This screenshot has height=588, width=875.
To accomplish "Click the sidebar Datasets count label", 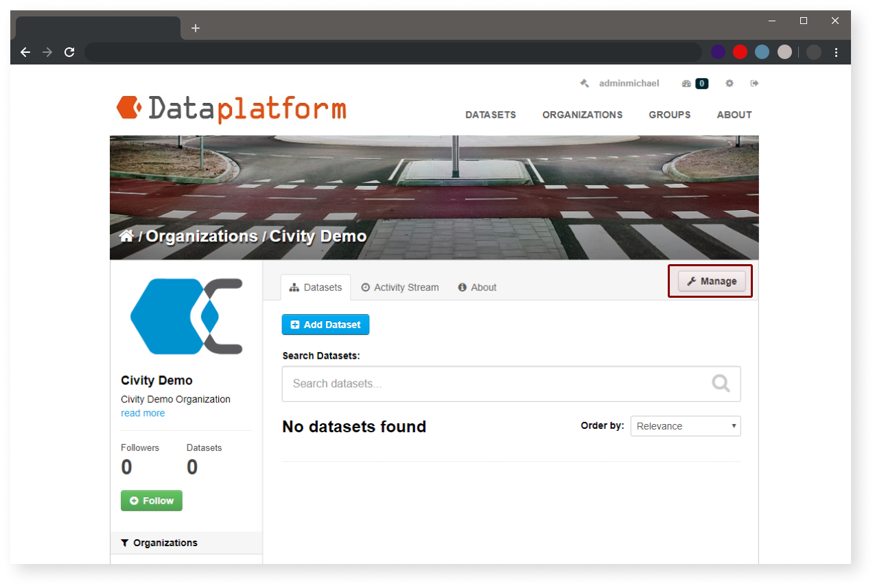I will coord(205,447).
